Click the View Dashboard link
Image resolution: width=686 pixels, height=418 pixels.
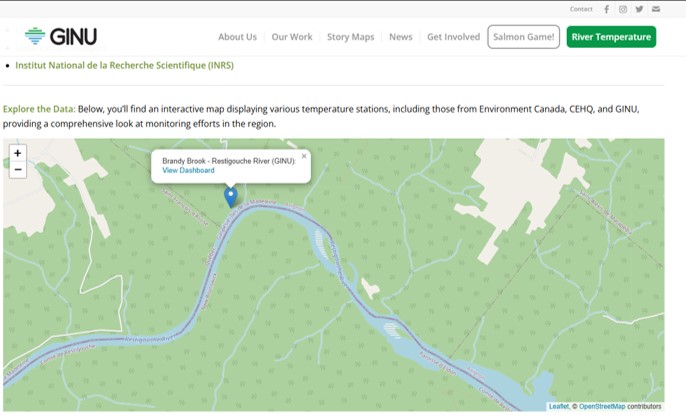click(x=188, y=170)
